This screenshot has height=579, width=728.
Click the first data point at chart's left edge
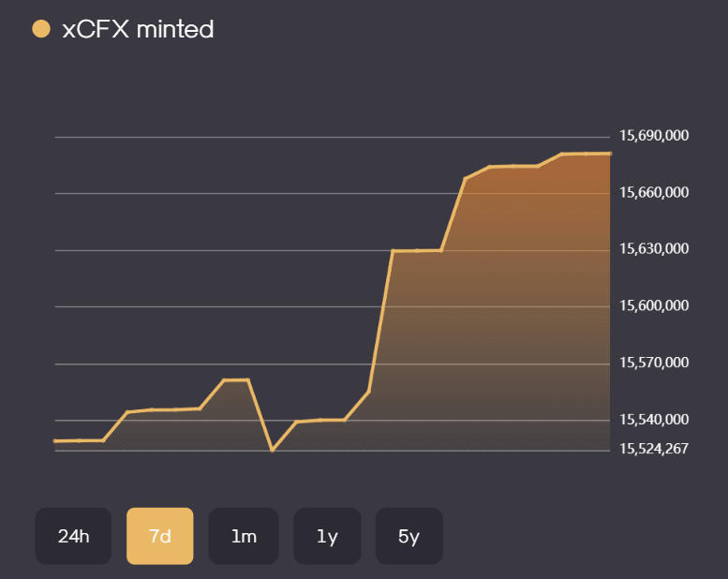(55, 440)
